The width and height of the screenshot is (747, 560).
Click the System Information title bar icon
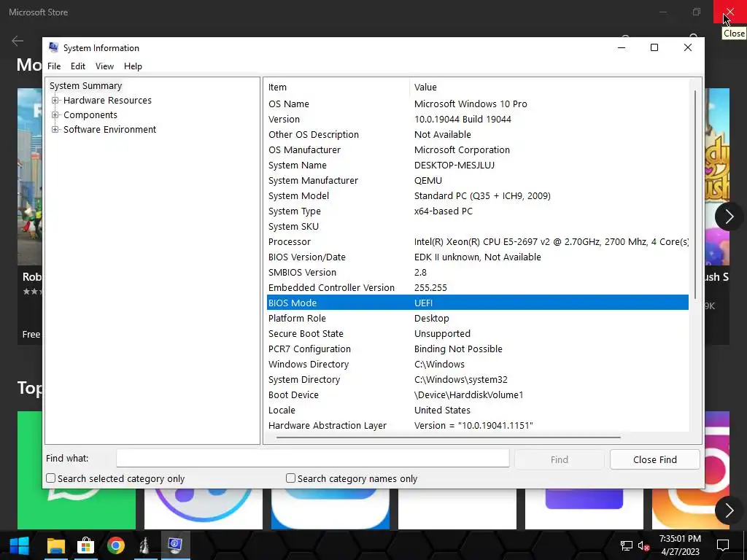click(x=54, y=47)
